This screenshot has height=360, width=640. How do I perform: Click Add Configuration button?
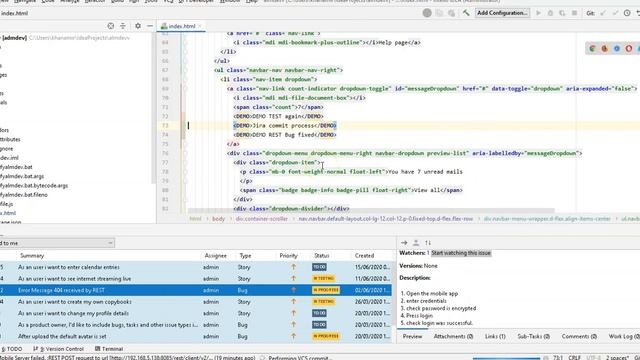coord(502,13)
